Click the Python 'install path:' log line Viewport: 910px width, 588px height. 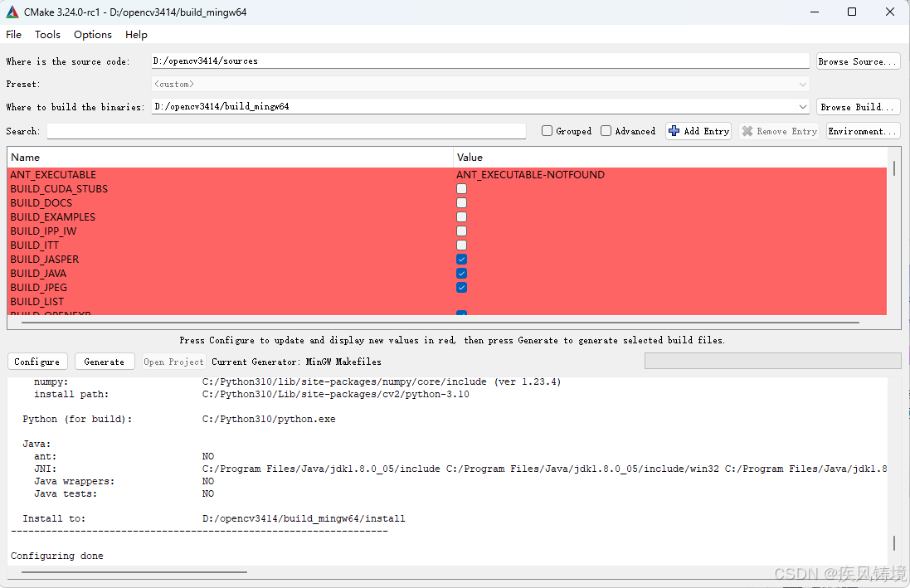tap(251, 395)
